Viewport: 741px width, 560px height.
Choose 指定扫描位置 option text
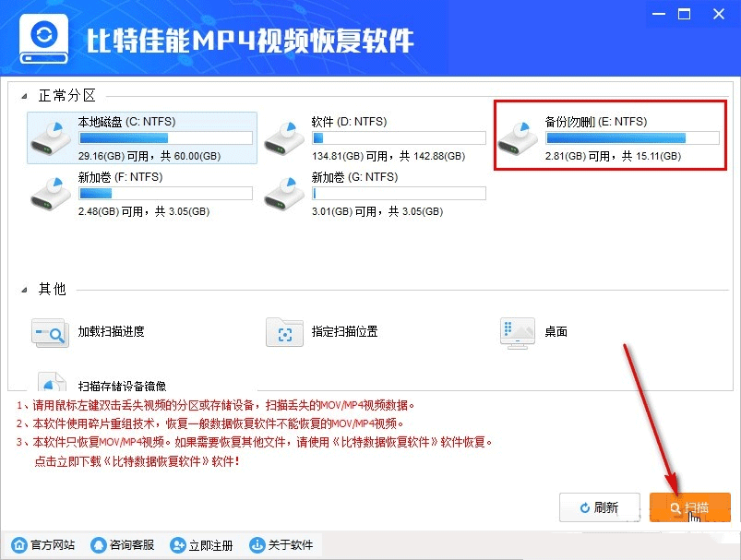tap(344, 332)
